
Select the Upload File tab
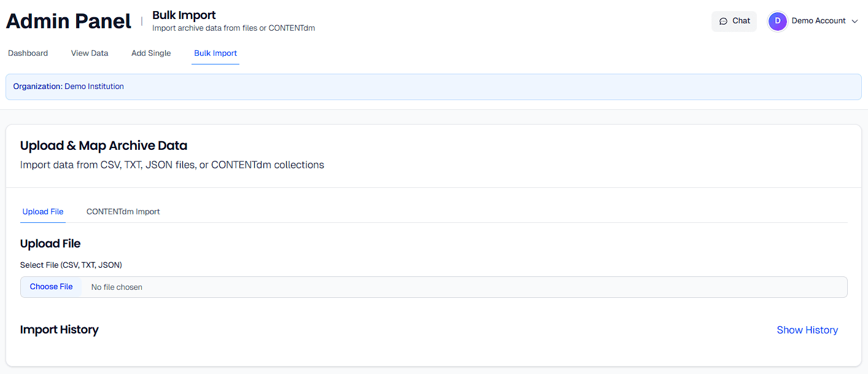point(42,211)
